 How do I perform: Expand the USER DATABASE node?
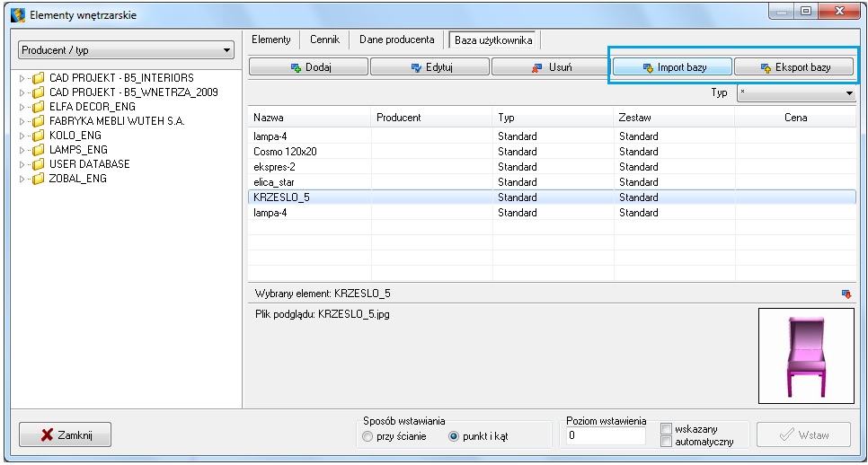[22, 164]
